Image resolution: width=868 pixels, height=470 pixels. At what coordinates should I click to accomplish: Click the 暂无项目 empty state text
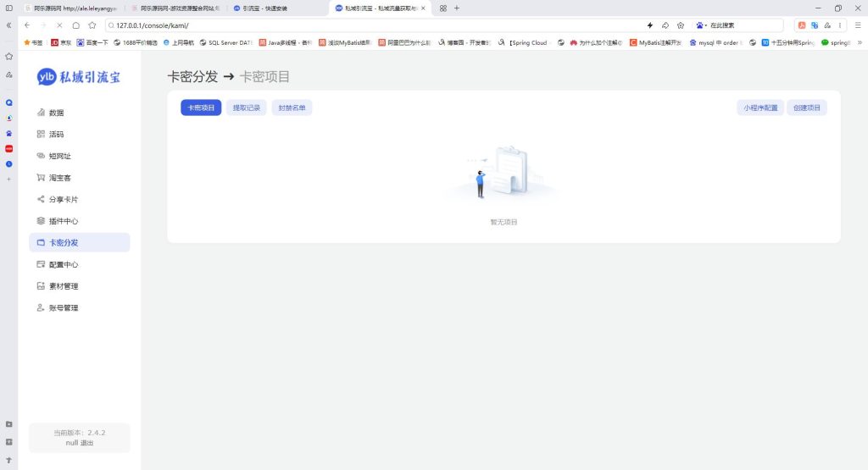tap(504, 222)
